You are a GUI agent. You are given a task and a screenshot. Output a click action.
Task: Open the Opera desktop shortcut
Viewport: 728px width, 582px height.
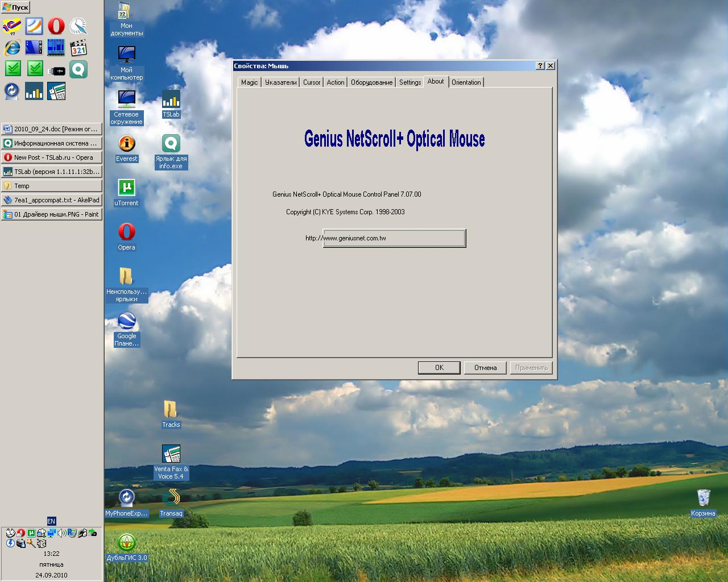point(126,232)
